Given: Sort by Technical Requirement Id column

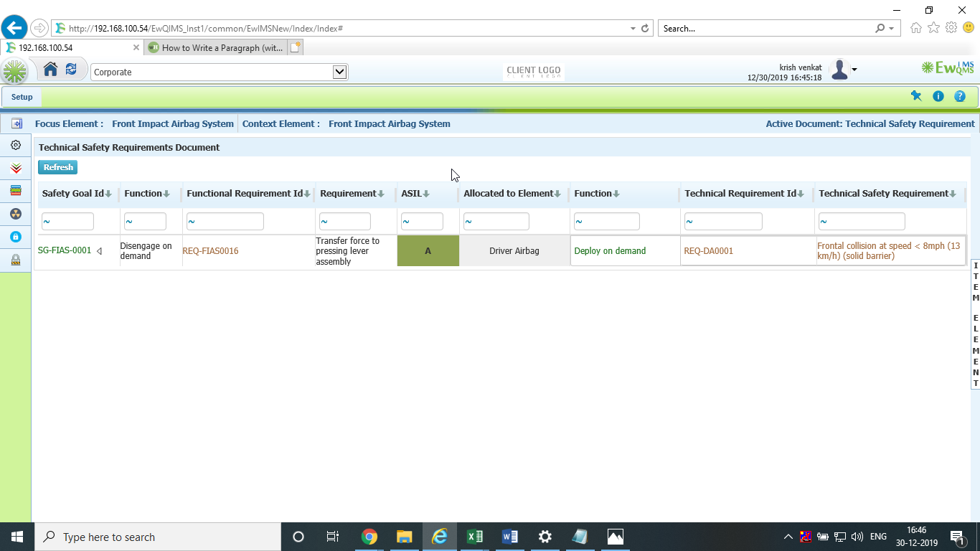Looking at the screenshot, I should coord(744,194).
